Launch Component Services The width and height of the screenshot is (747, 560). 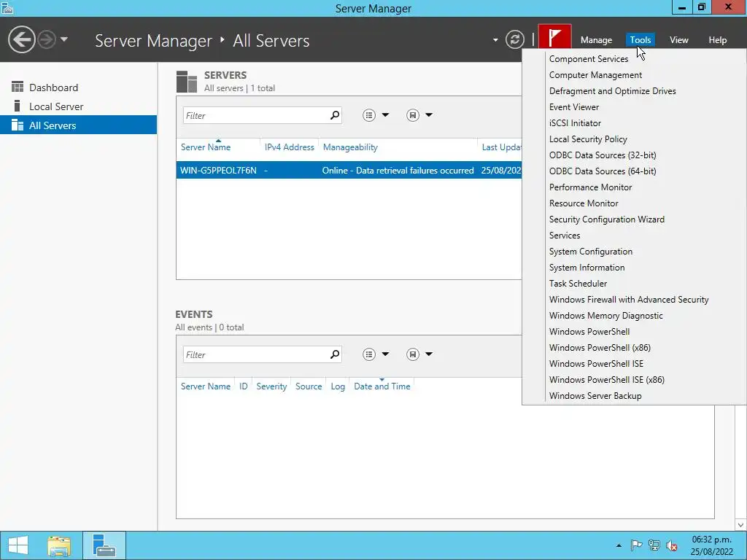589,59
